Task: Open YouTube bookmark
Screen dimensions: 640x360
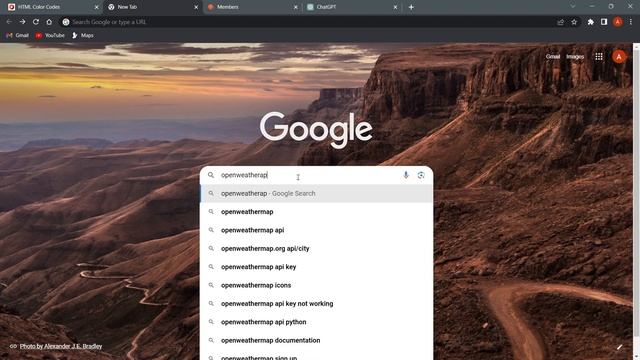Action: click(x=50, y=36)
